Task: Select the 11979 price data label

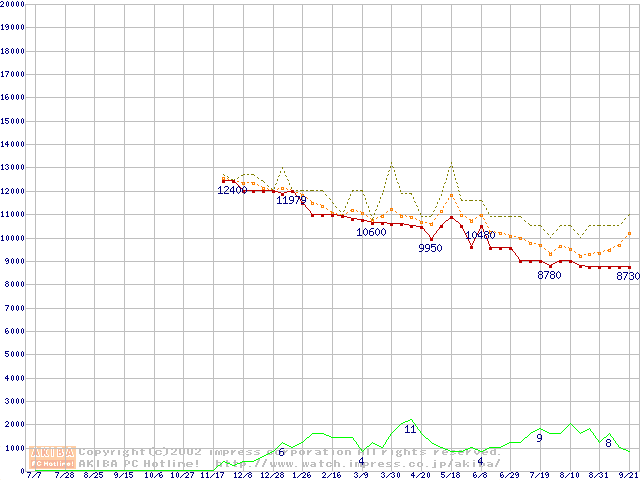Action: tap(291, 200)
